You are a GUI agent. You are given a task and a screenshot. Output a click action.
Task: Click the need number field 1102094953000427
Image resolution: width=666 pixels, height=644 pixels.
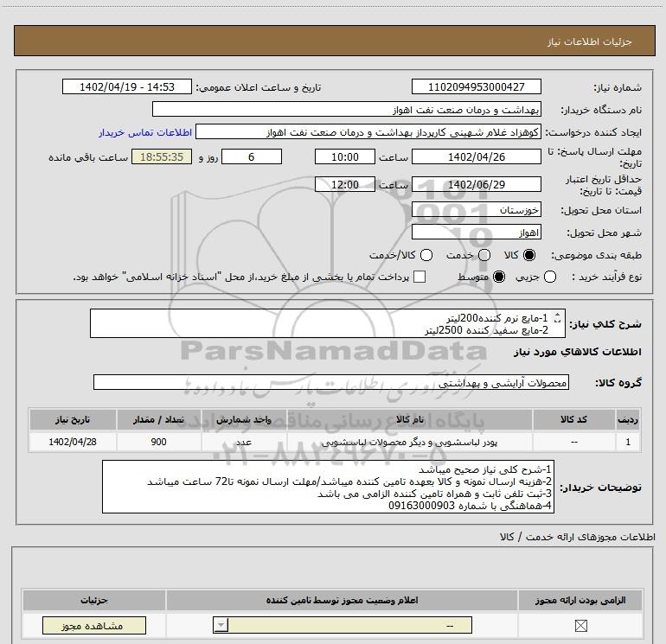click(476, 86)
